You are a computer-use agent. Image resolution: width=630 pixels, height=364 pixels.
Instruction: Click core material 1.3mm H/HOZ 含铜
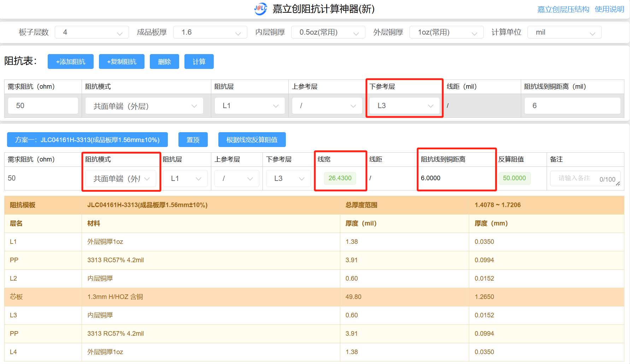pyautogui.click(x=115, y=297)
